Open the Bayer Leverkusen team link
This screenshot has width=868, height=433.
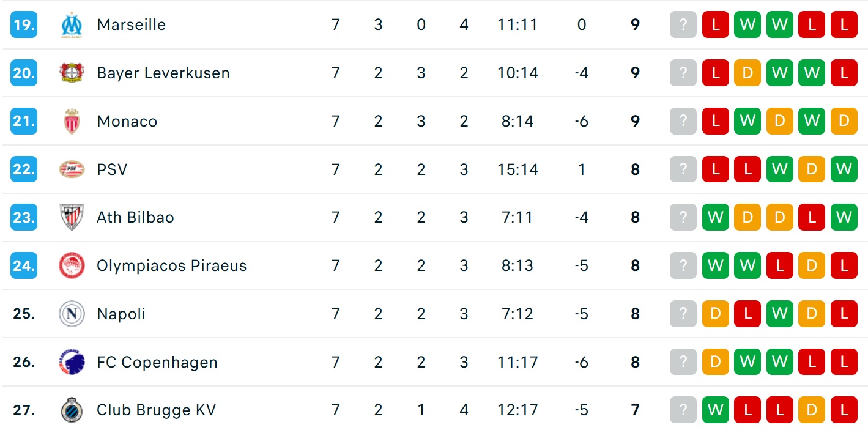[163, 73]
